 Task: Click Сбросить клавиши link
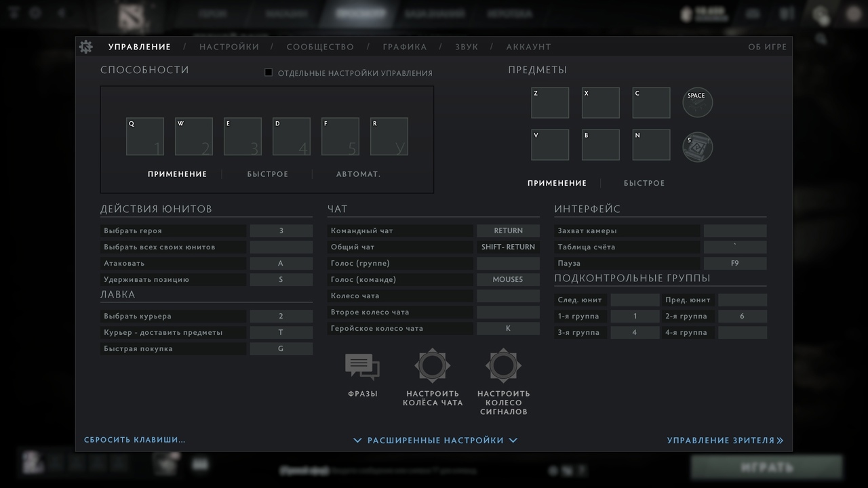[134, 440]
